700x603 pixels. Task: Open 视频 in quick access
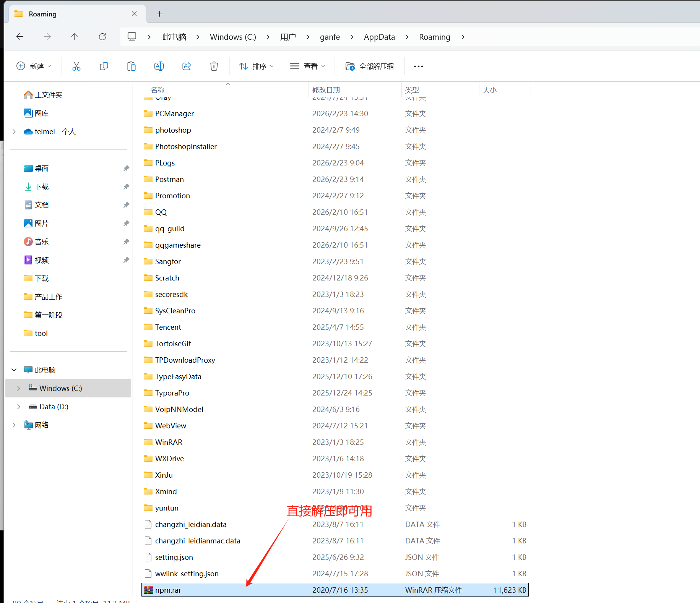point(36,260)
